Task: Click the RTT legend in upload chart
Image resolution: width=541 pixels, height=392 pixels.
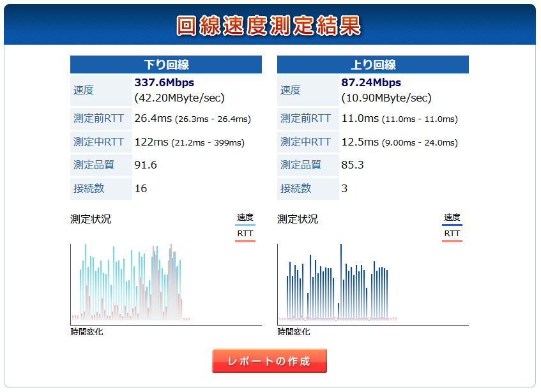Action: (x=452, y=234)
